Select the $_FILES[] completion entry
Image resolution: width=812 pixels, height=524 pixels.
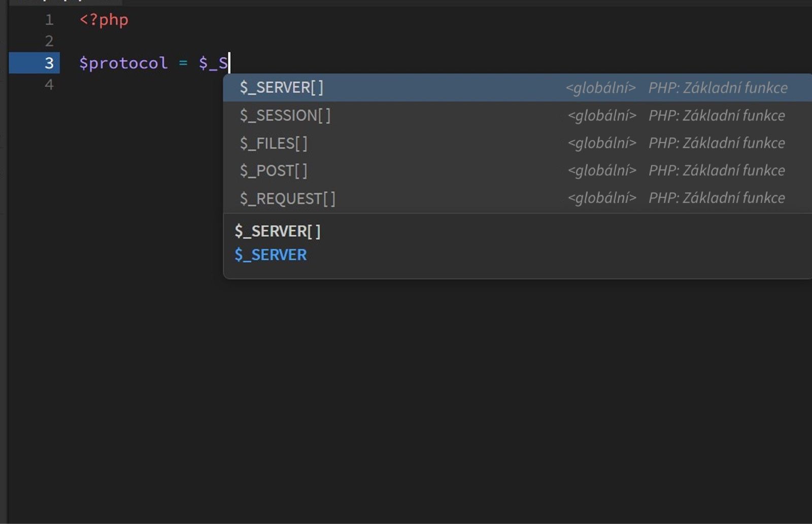coord(273,143)
